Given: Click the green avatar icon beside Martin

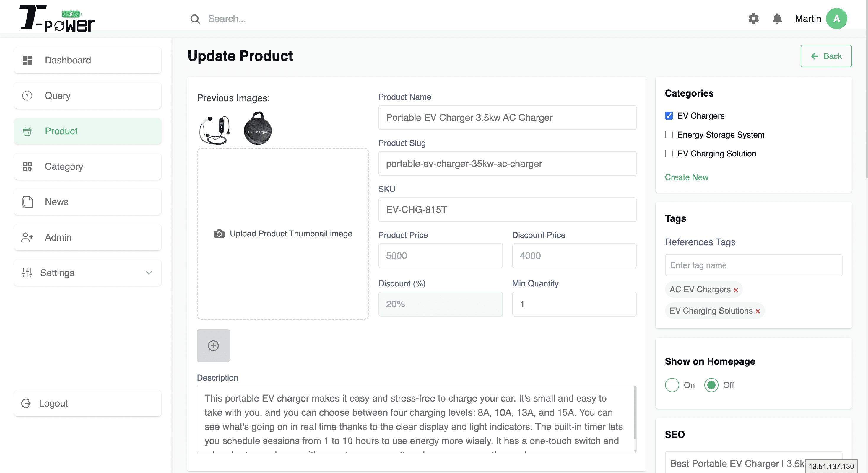Looking at the screenshot, I should point(836,19).
